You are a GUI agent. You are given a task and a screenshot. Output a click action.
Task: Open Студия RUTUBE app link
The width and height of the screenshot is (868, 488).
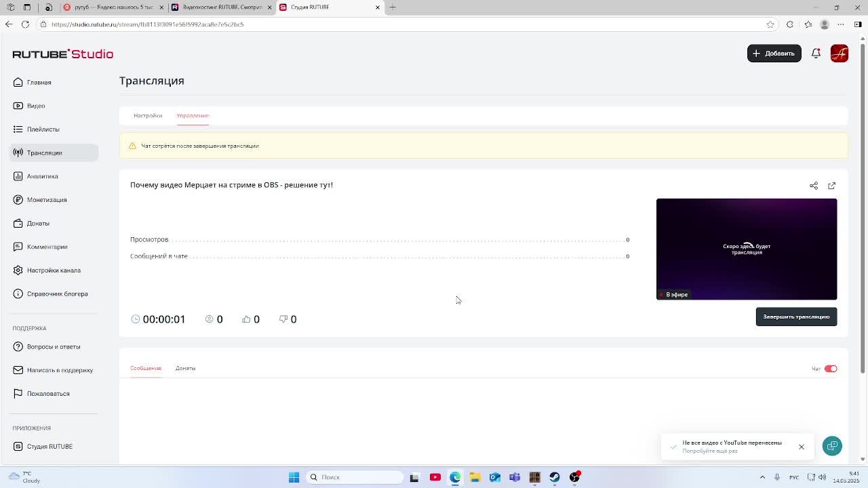pyautogui.click(x=50, y=447)
